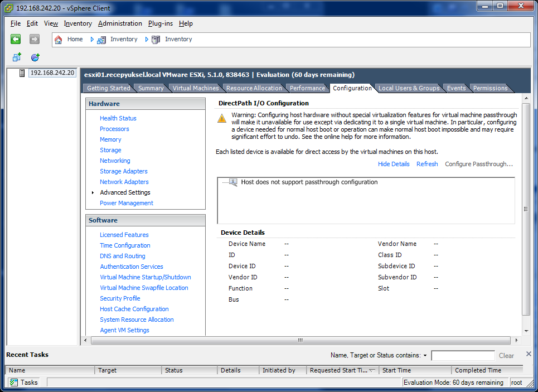
Task: Open Network Adapters link
Action: (124, 182)
